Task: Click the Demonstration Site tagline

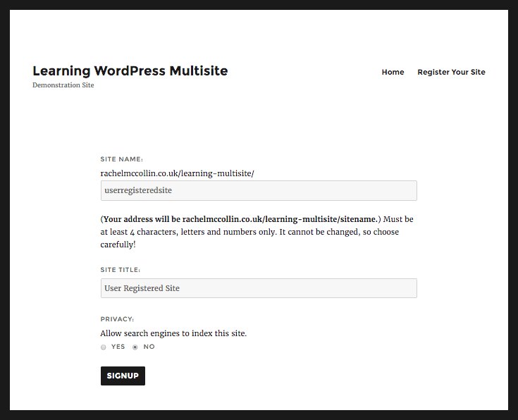Action: tap(63, 85)
